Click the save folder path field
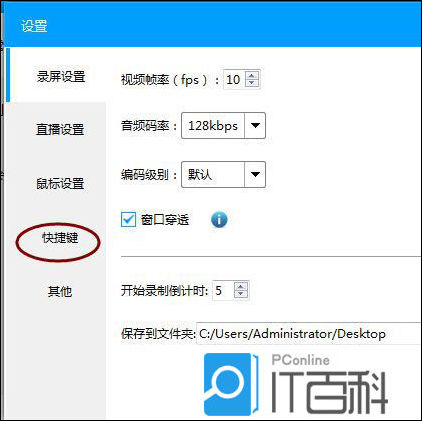This screenshot has width=422, height=421. tap(308, 334)
